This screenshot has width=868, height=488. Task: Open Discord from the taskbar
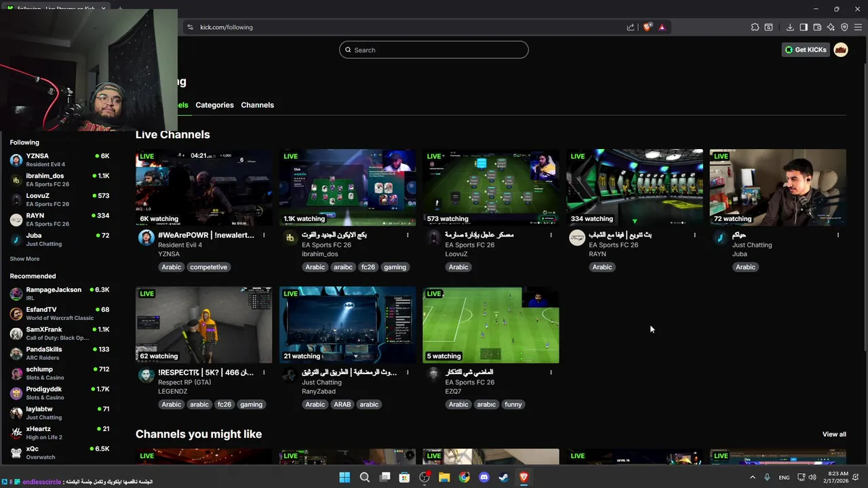coord(484,477)
